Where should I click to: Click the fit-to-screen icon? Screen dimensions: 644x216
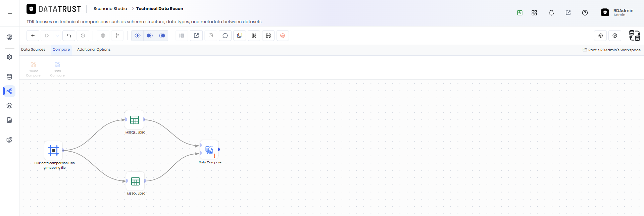pyautogui.click(x=268, y=36)
